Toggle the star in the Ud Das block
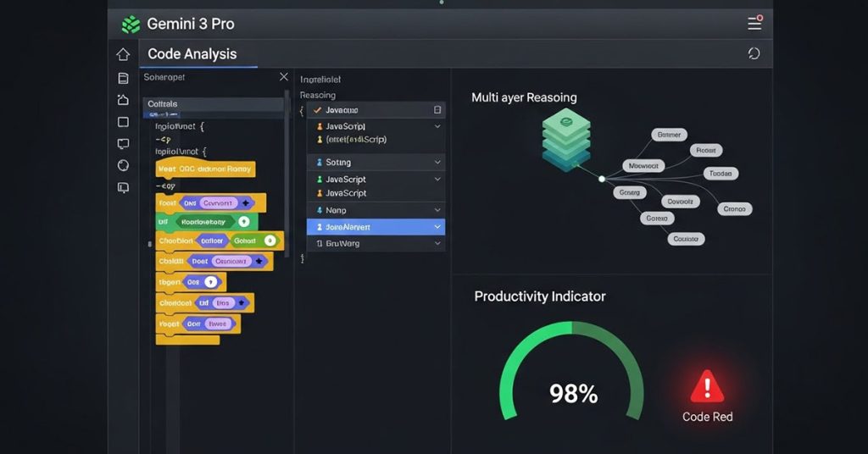 coord(241,303)
